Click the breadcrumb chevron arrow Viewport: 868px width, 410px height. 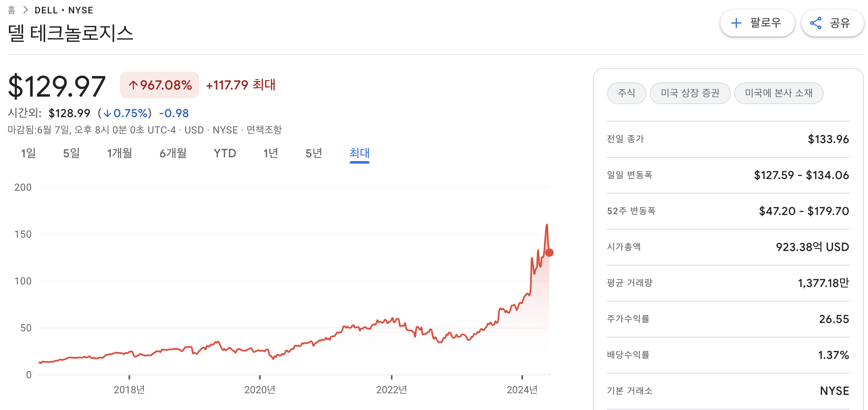point(26,10)
